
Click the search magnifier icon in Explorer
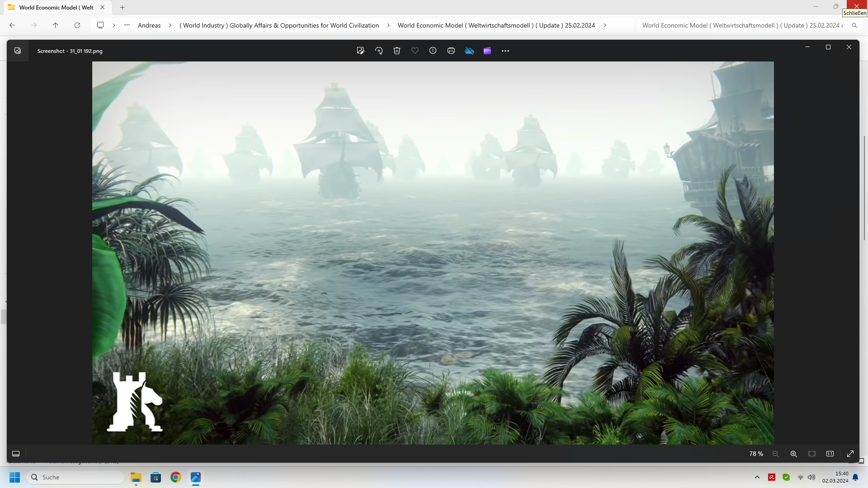854,25
